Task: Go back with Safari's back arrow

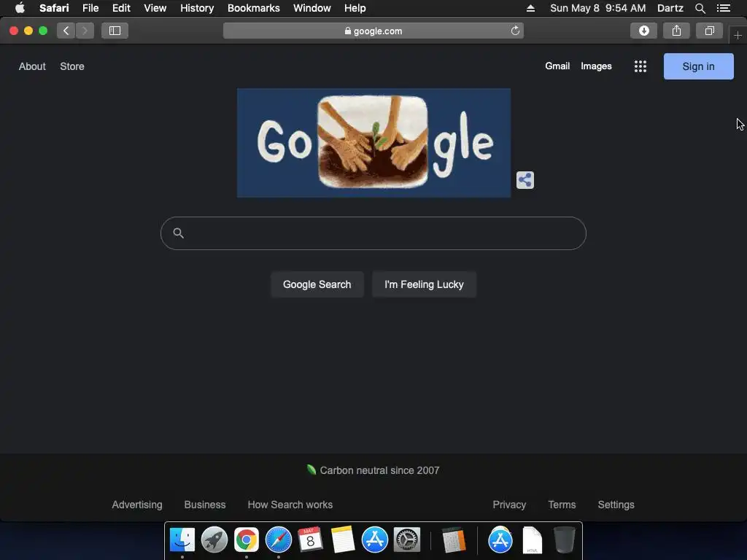Action: point(66,31)
